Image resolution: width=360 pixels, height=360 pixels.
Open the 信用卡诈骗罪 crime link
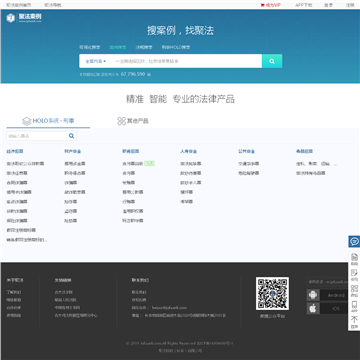click(x=19, y=192)
